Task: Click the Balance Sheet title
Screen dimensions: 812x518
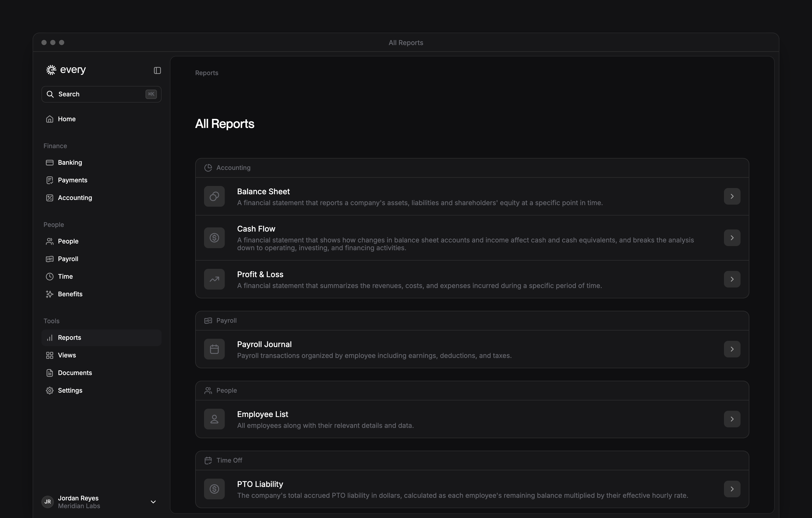Action: [x=263, y=192]
